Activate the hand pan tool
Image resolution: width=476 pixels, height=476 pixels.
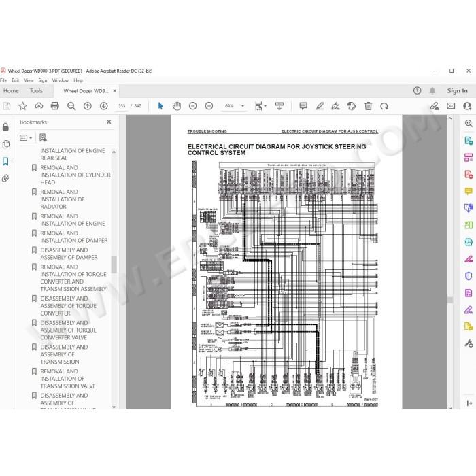177,106
